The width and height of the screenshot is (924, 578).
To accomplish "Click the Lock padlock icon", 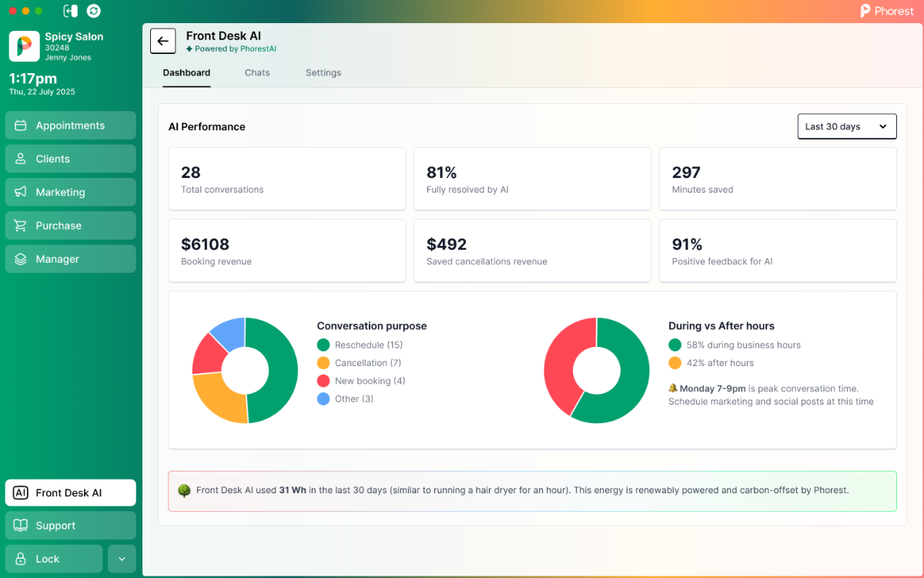I will pos(21,559).
